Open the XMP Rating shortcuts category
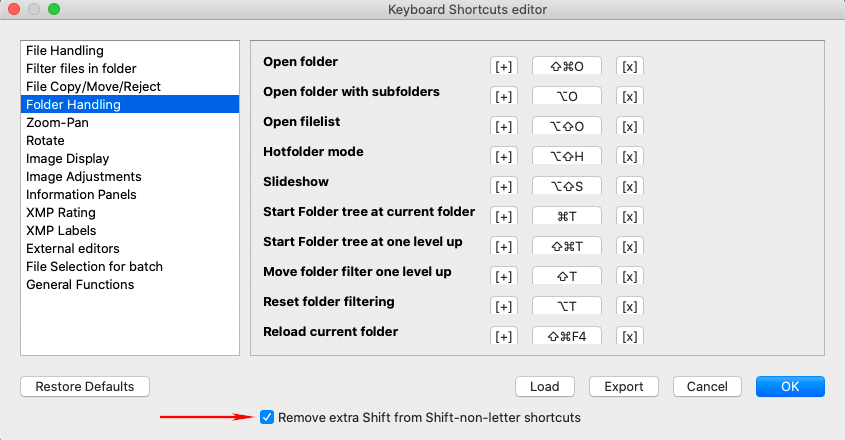Screen dimensions: 845x440 coord(61,212)
